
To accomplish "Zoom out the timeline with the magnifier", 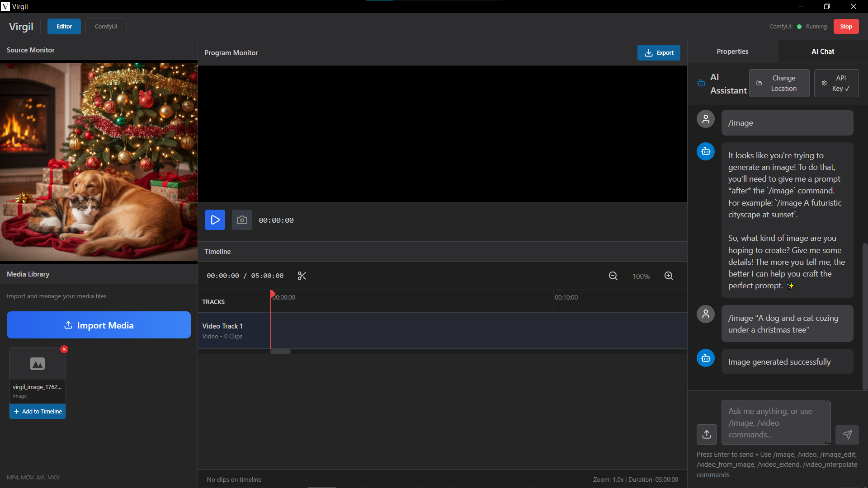I will (613, 276).
